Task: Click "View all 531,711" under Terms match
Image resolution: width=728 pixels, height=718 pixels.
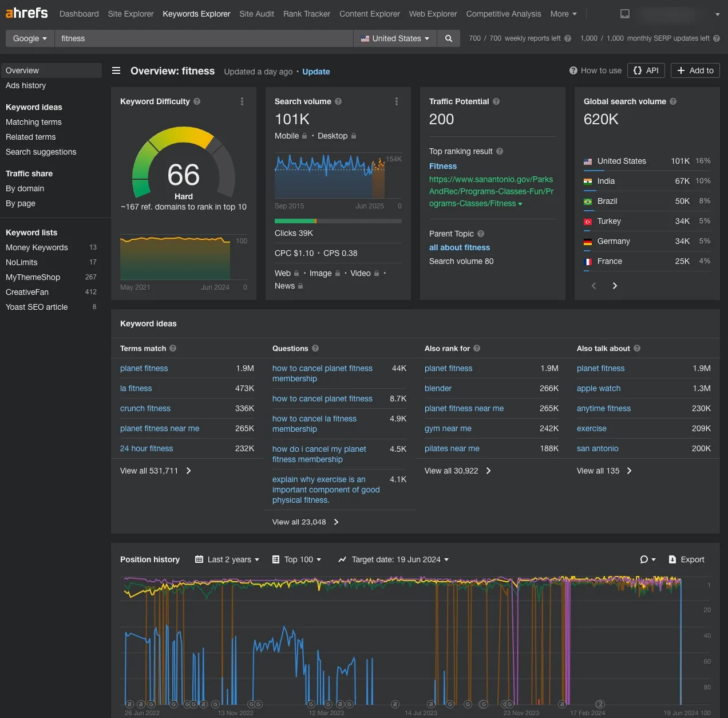Action: coord(150,471)
